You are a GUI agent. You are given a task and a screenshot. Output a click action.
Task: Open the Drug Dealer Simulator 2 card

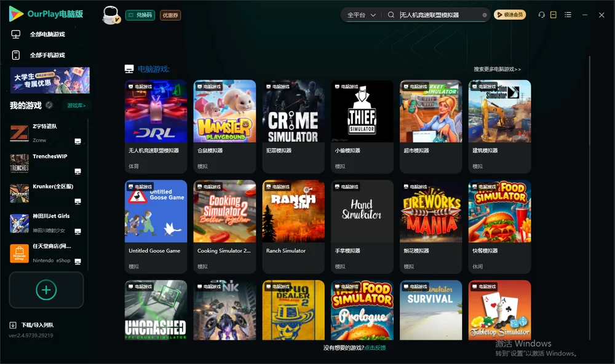pos(293,310)
